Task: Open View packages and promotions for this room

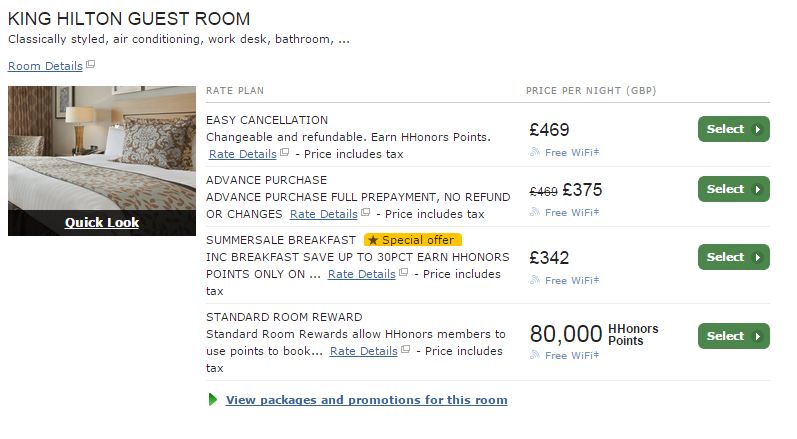Action: [366, 400]
